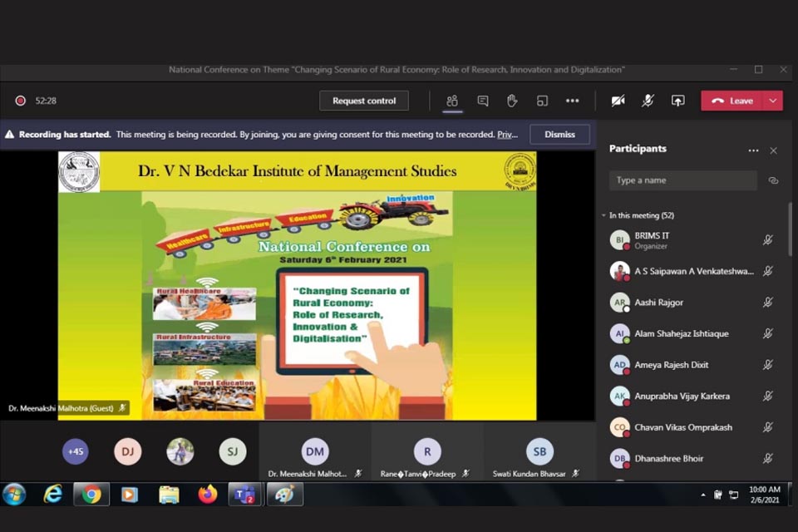This screenshot has width=798, height=532.
Task: Open the Share content tray
Action: [677, 101]
